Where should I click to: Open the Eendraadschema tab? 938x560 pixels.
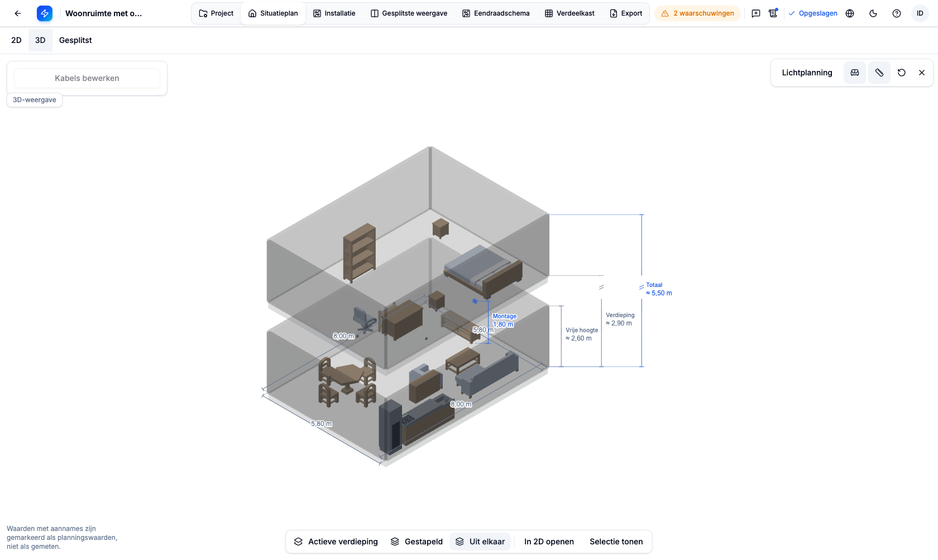tap(496, 13)
